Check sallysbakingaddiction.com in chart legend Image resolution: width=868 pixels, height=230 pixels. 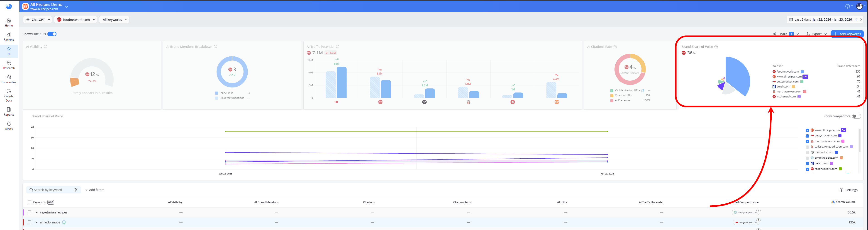pos(807,147)
